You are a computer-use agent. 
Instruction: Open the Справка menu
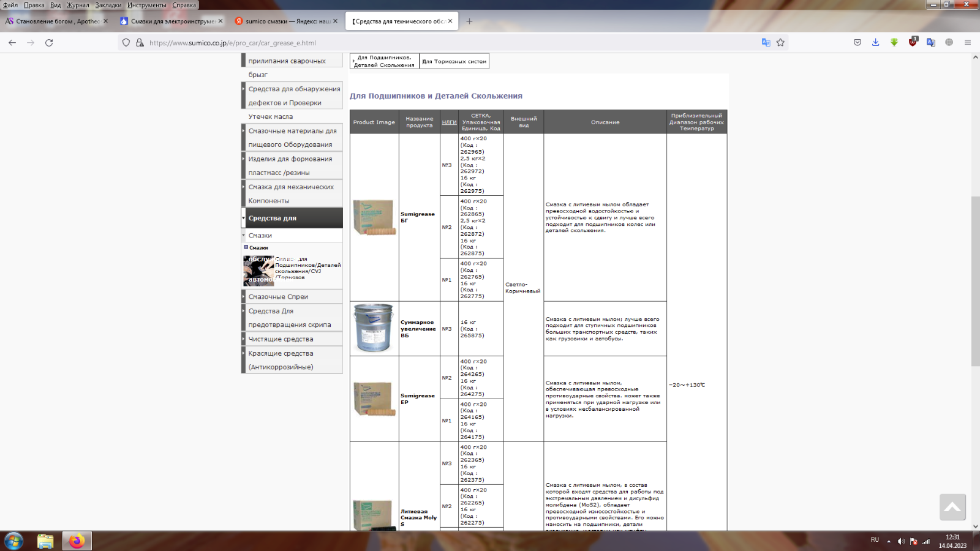[184, 5]
